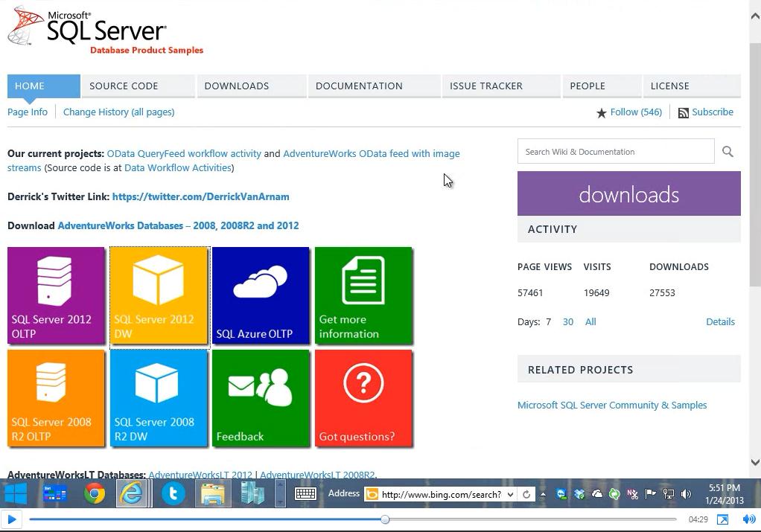Open AdventureWorks Databases 2008, 2008R2 and 2012 link
Image resolution: width=761 pixels, height=532 pixels.
coord(178,225)
